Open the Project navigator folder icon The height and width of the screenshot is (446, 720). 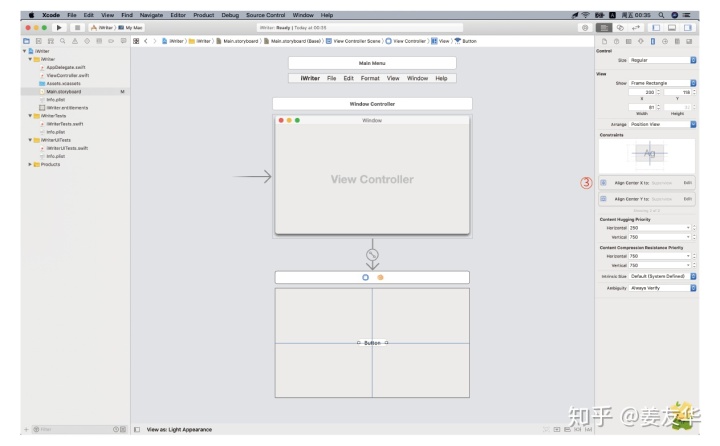click(27, 41)
